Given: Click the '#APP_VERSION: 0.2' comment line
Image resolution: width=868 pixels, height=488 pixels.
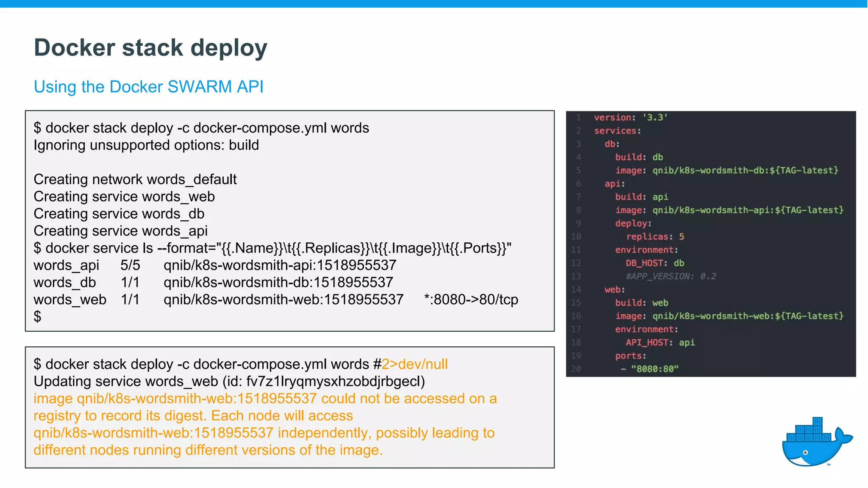Looking at the screenshot, I should (x=671, y=276).
